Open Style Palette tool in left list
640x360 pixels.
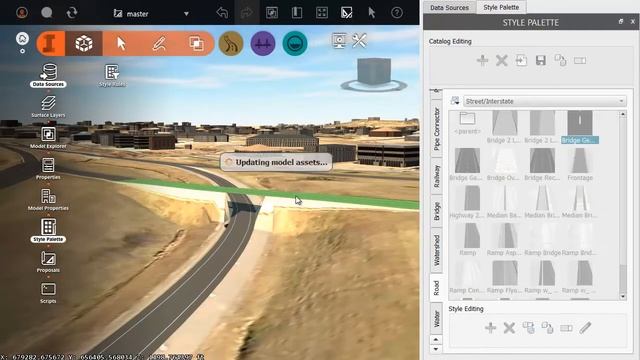[x=48, y=231]
